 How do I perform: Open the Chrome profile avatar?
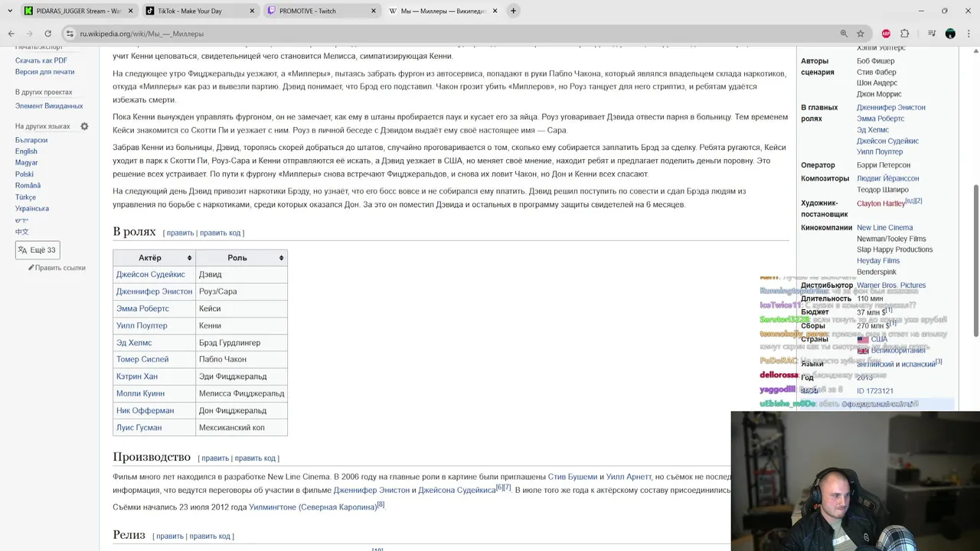coord(950,34)
